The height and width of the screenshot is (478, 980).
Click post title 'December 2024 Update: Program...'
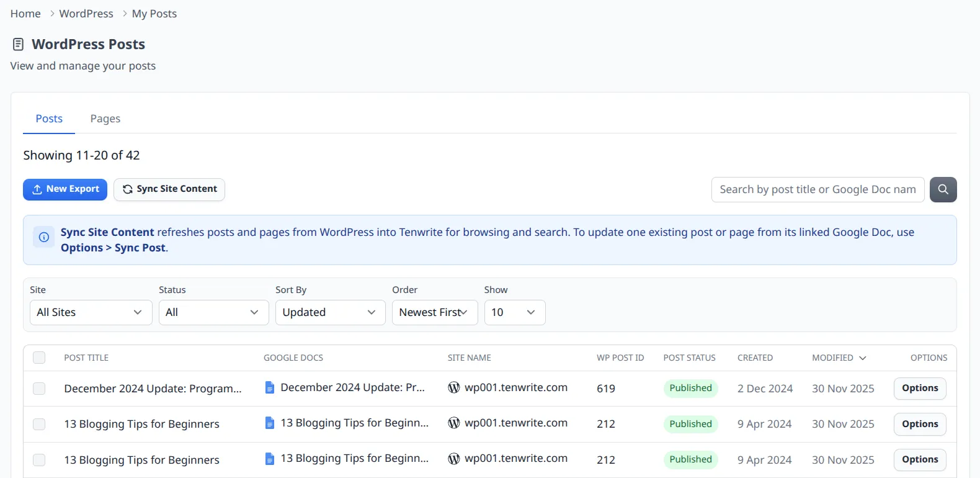(x=153, y=389)
